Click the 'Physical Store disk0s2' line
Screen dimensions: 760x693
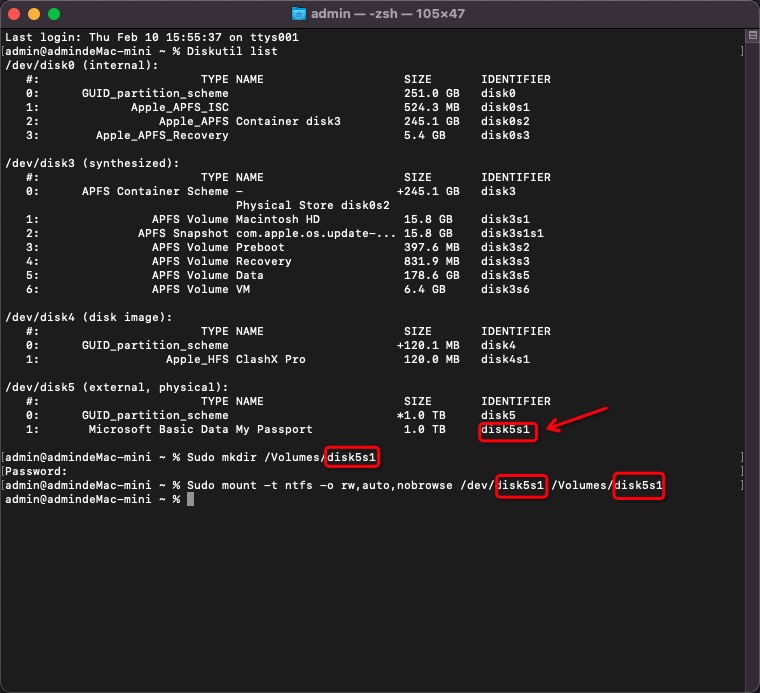click(313, 205)
